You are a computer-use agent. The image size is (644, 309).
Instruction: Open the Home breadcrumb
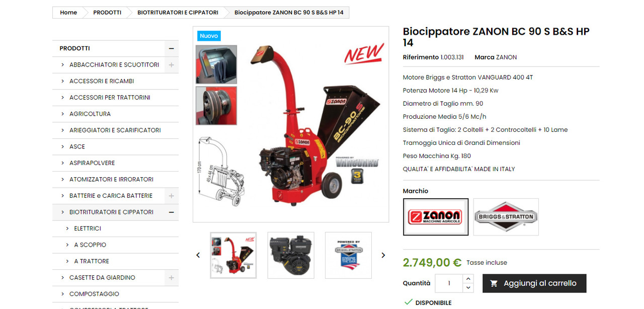tap(68, 13)
